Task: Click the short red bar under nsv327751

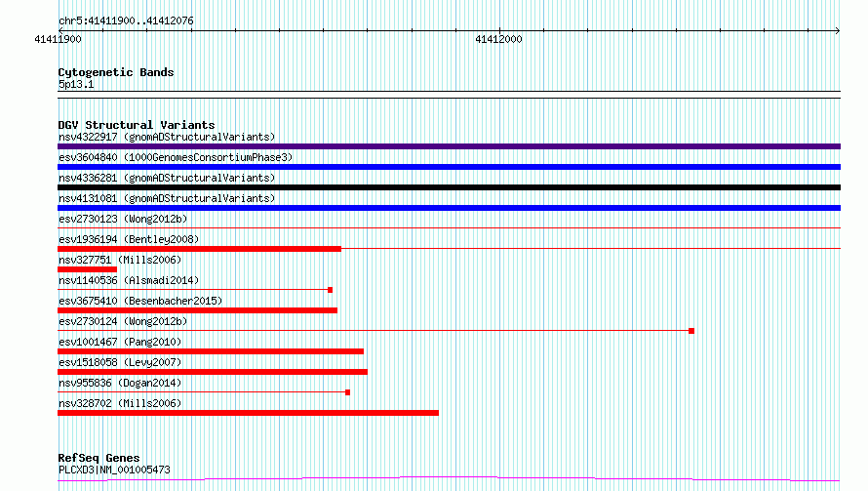Action: click(88, 269)
